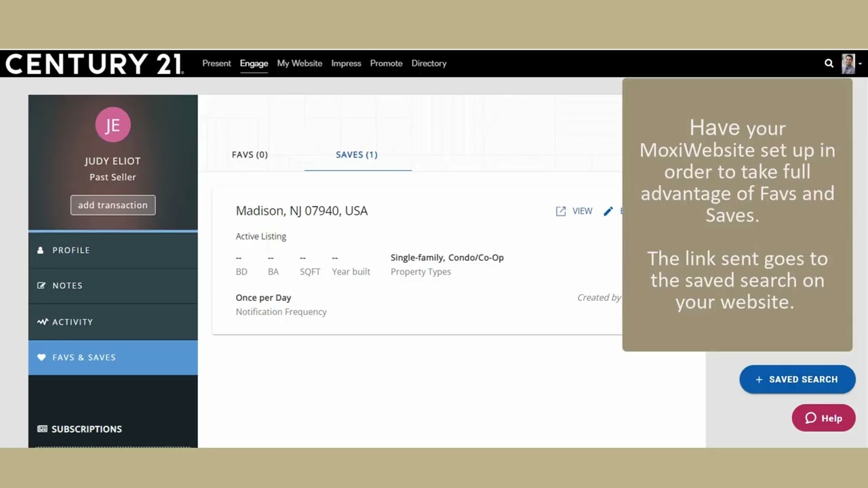Click the Active Listing label
868x488 pixels.
coord(261,237)
